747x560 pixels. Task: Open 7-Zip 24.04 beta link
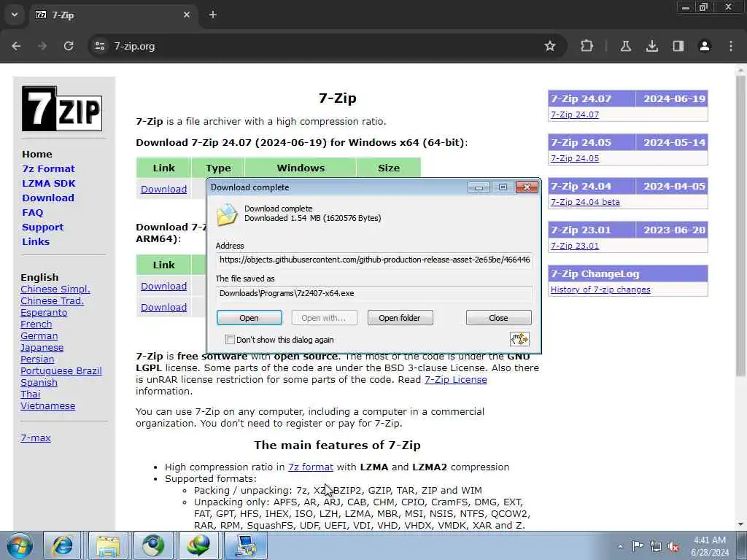[x=585, y=202]
